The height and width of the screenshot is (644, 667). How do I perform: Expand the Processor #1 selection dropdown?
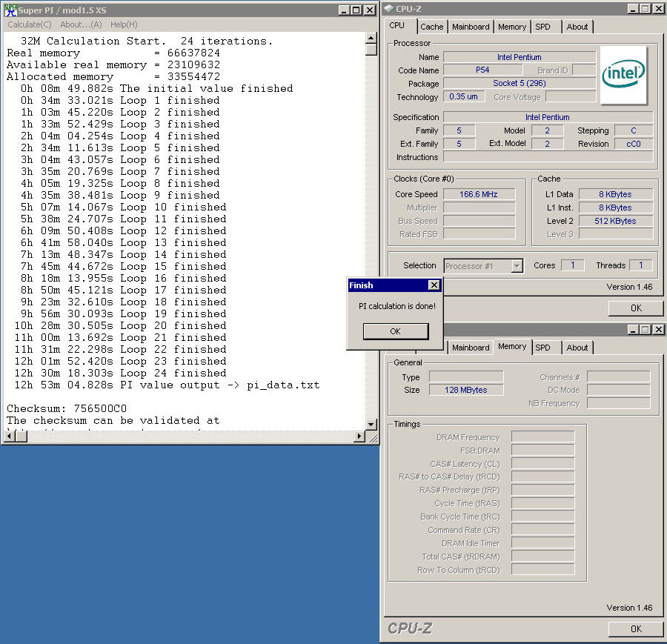(517, 266)
